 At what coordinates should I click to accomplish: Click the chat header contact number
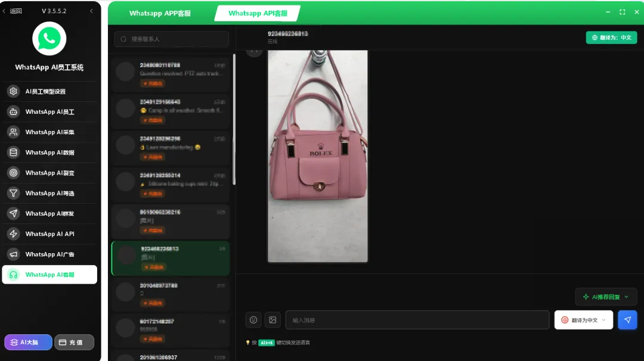point(288,33)
